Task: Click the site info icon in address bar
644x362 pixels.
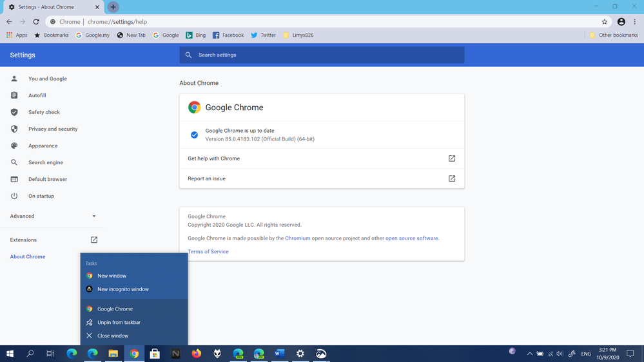Action: click(x=53, y=22)
